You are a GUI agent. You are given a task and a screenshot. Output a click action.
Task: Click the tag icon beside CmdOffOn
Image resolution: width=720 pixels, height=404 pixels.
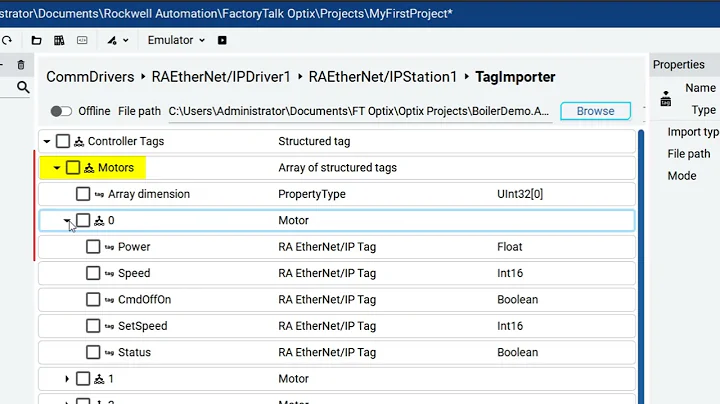(x=109, y=300)
